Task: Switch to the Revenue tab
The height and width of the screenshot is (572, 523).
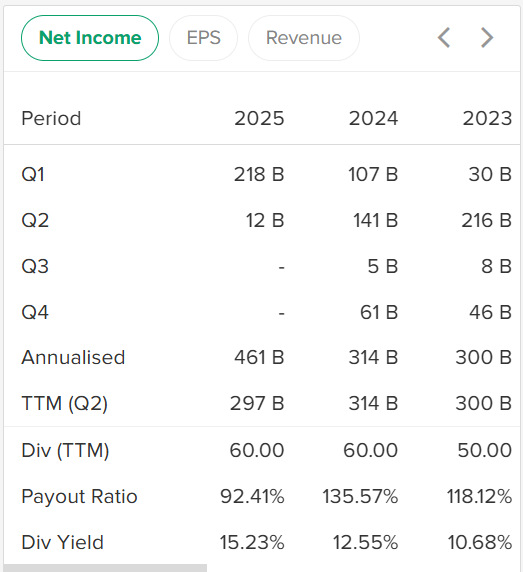Action: [304, 38]
